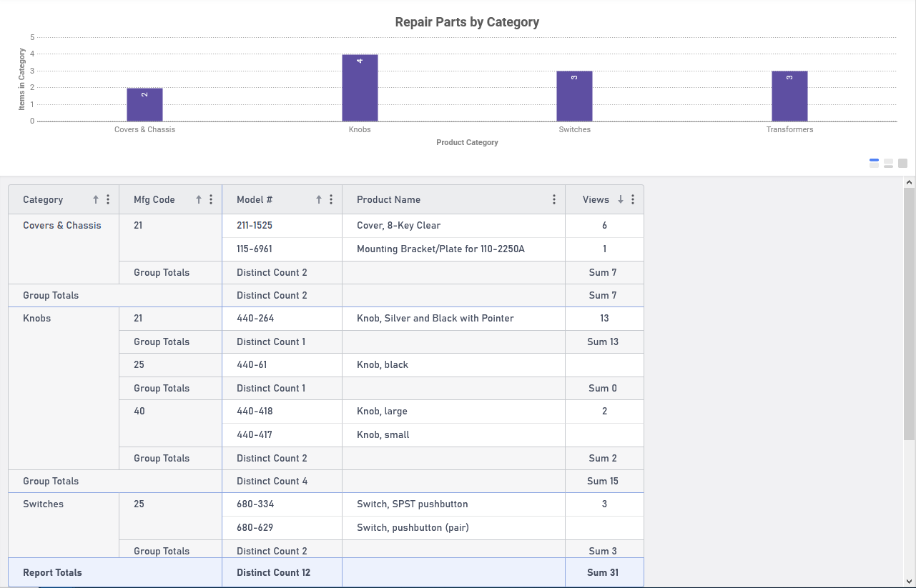Click model number 440-418

point(255,411)
